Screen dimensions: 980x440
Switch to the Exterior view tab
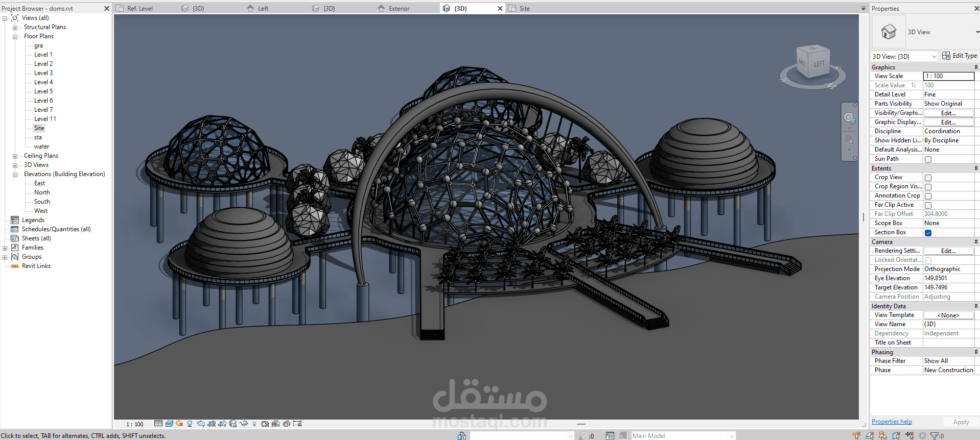[399, 9]
